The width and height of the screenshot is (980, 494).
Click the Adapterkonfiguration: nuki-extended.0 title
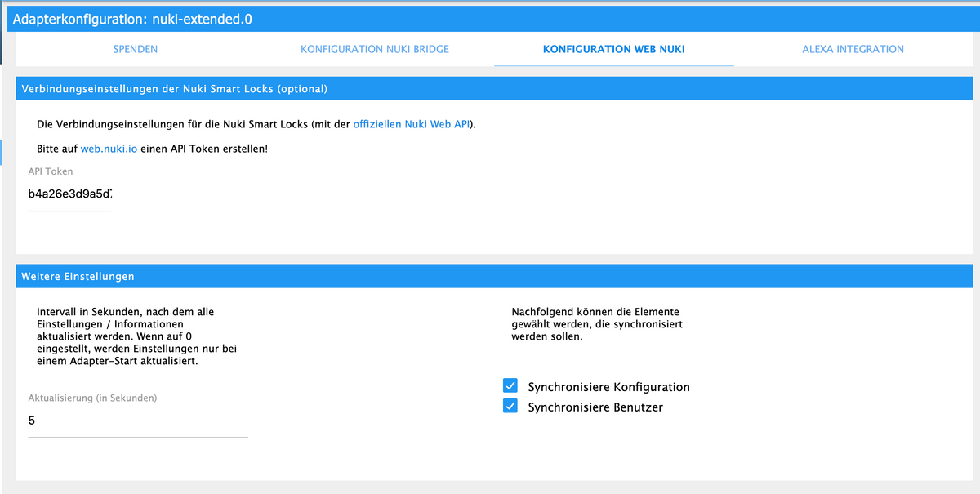(132, 19)
